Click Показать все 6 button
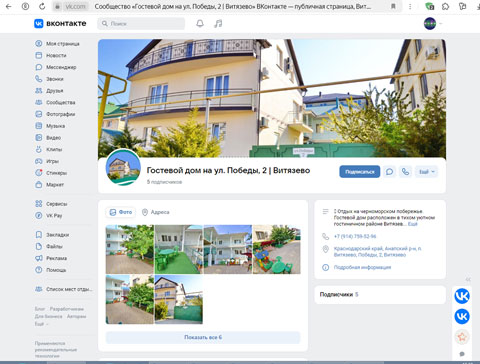Image resolution: width=480 pixels, height=364 pixels. pos(203,337)
